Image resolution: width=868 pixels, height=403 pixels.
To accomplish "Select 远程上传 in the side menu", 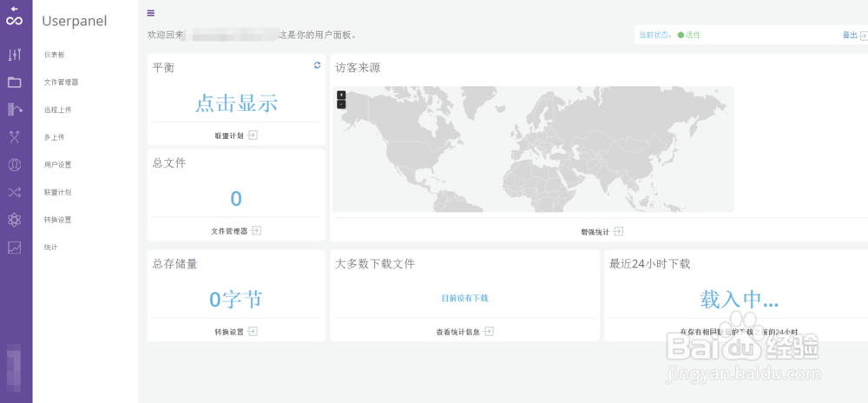I will 57,109.
